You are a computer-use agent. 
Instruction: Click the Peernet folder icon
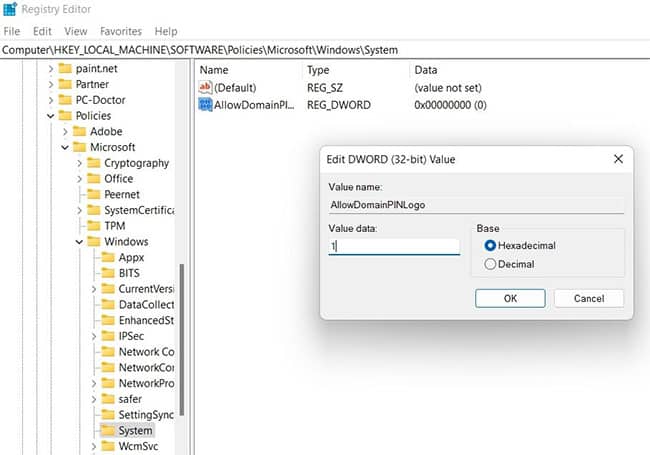(x=94, y=194)
